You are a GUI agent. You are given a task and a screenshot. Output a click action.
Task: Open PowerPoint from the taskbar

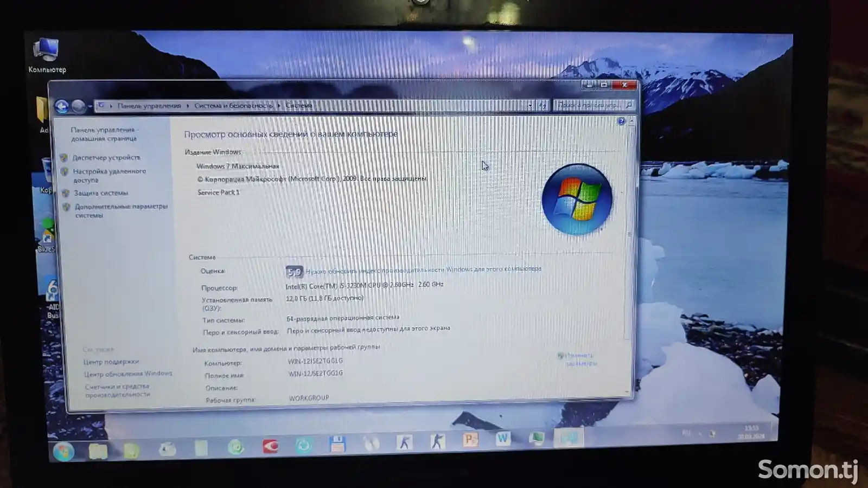470,440
